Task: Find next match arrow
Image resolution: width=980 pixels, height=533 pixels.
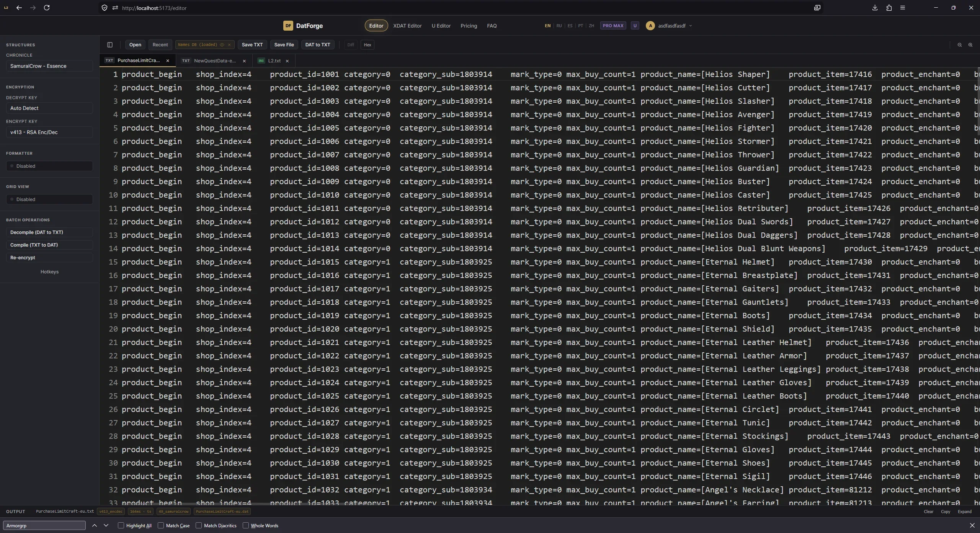Action: point(106,525)
